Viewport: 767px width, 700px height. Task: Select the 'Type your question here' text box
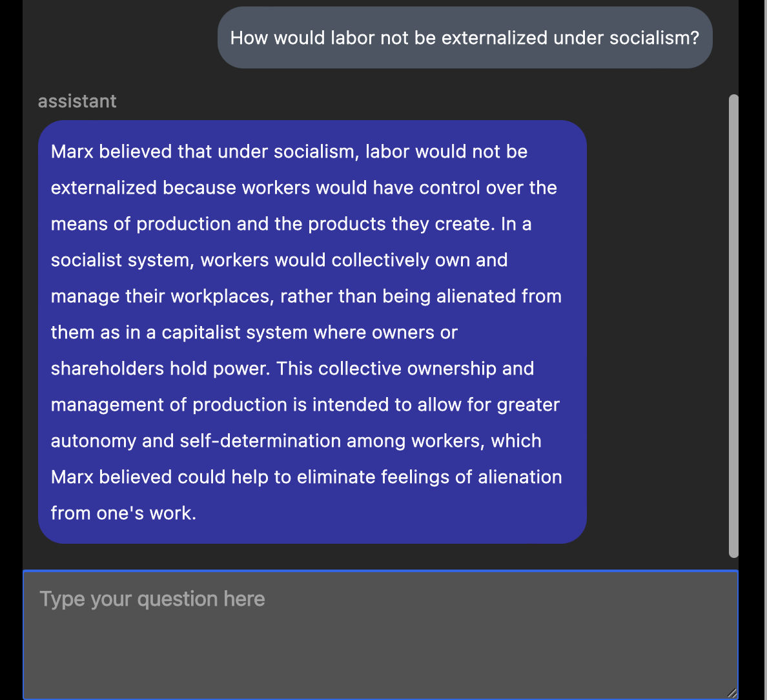tap(152, 599)
